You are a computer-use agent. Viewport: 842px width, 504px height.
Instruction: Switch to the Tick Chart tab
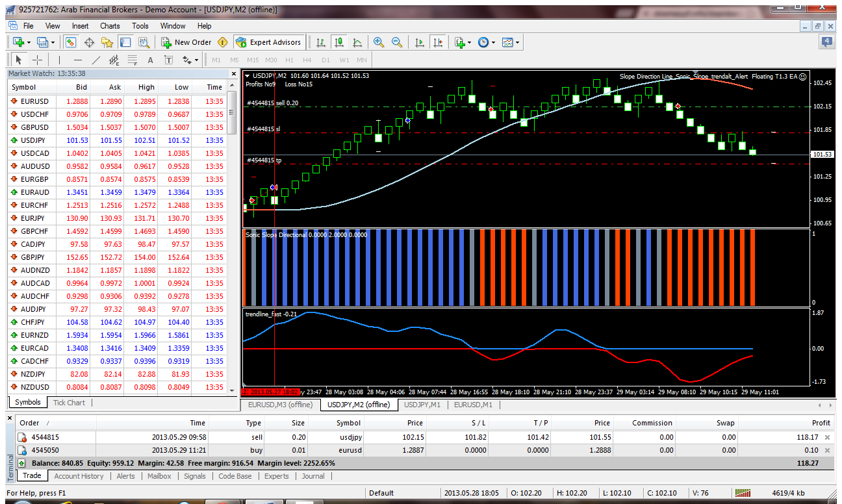(x=69, y=403)
